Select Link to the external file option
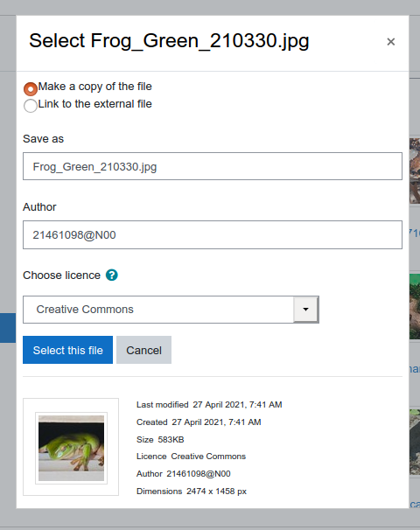This screenshot has height=530, width=420. (x=31, y=106)
